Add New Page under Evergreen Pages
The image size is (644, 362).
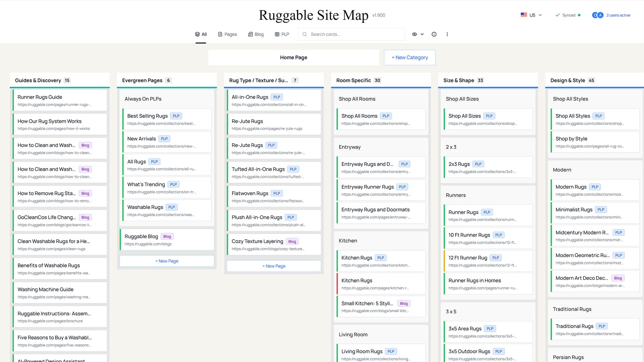pos(167,261)
